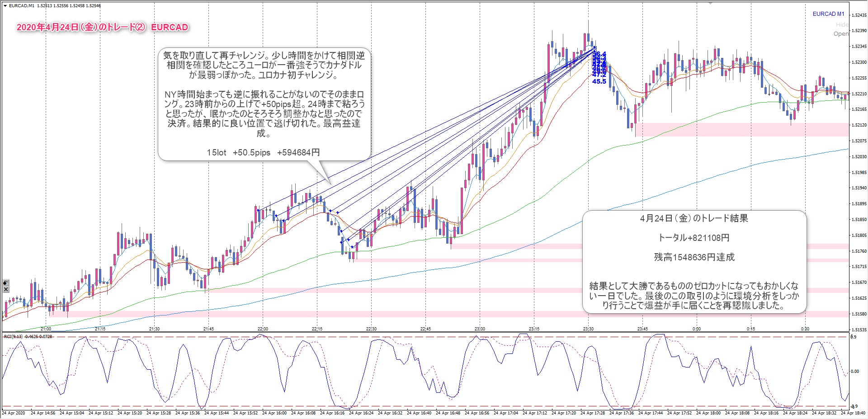This screenshot has width=868, height=419.
Task: Select the speech bubble with 15lot +50.5pips
Action: [x=264, y=104]
